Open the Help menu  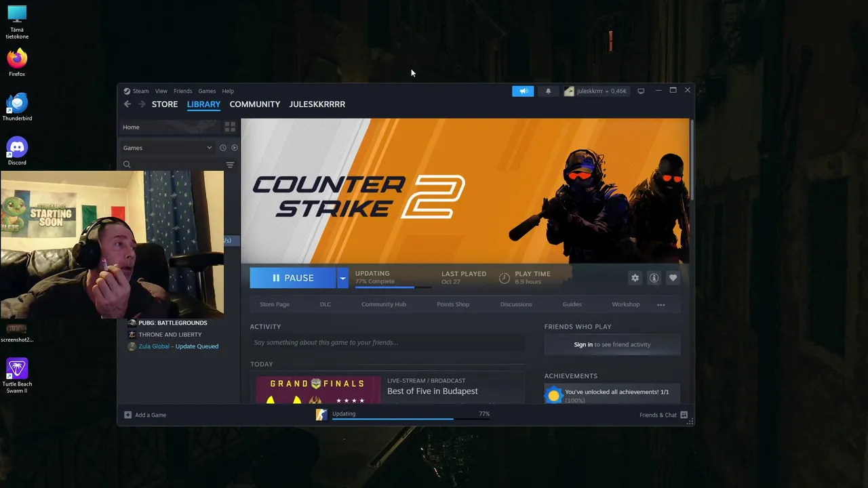coord(228,91)
